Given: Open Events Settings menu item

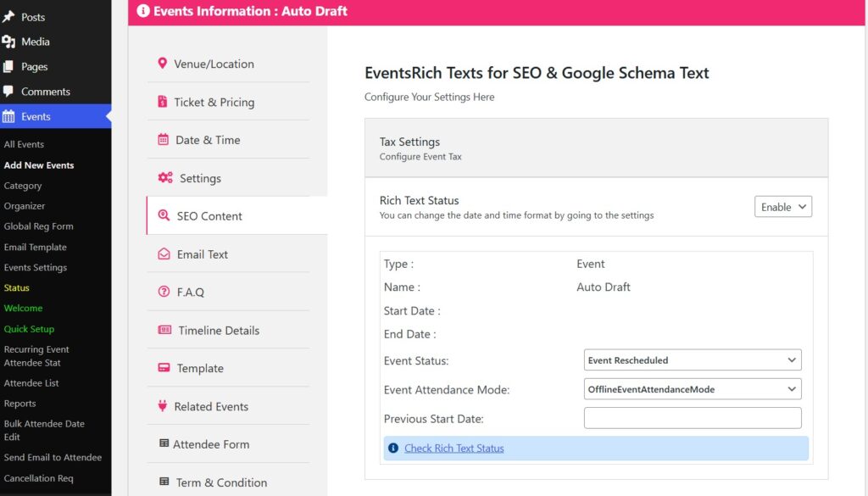Looking at the screenshot, I should 36,267.
